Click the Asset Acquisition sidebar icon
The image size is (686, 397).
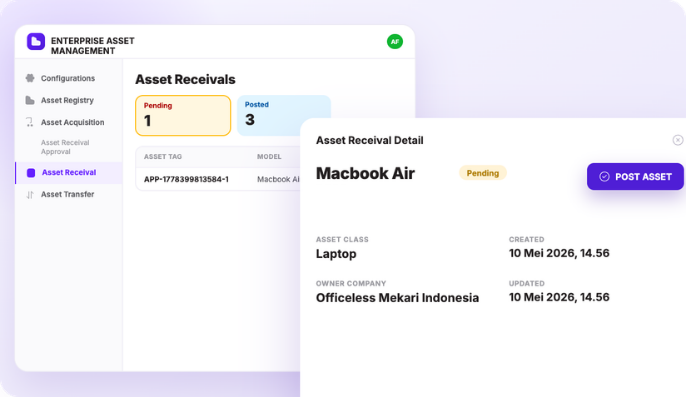tap(30, 122)
